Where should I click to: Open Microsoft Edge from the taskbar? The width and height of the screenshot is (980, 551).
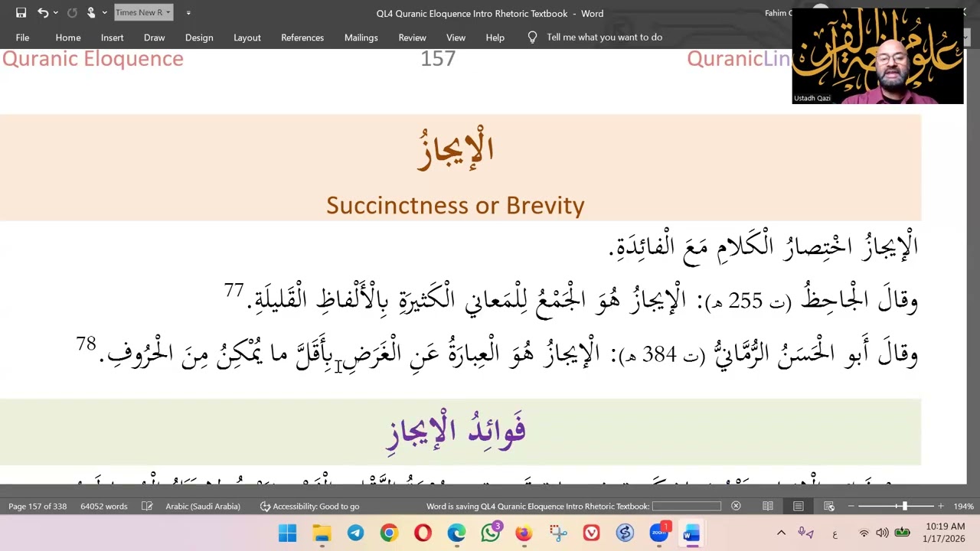point(456,533)
